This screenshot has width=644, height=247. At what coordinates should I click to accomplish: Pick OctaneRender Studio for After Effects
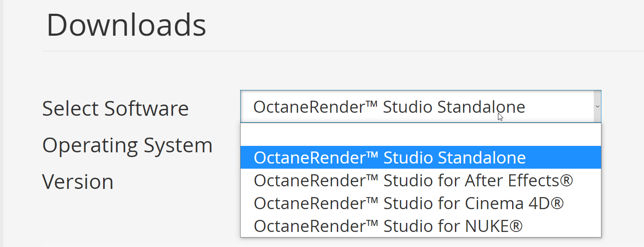413,181
